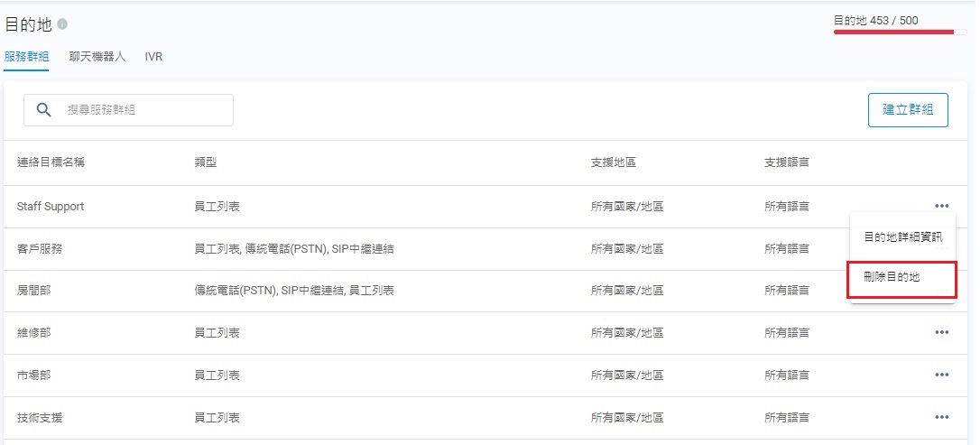The width and height of the screenshot is (980, 445).
Task: Click the 支援地區 column header
Action: 614,162
